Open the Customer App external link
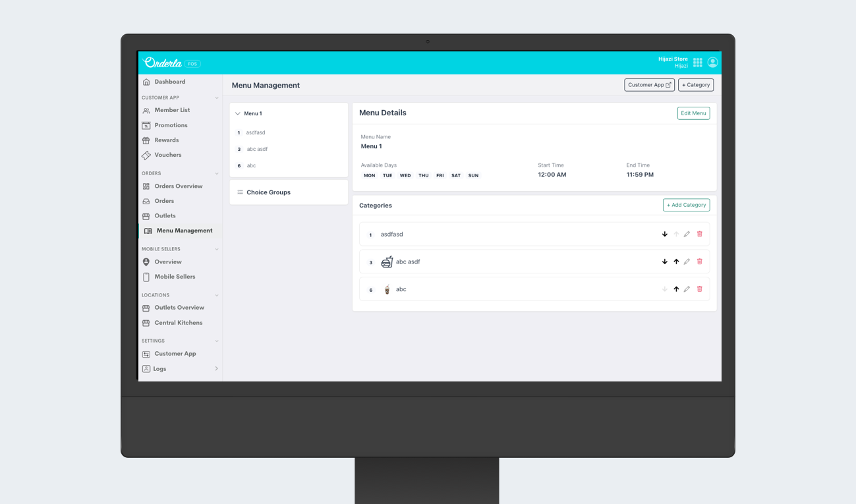 coord(649,84)
